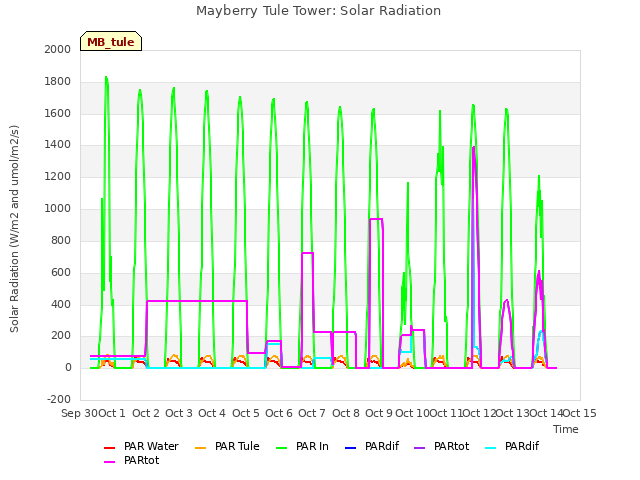This screenshot has width=640, height=480.
Task: Click the Sep 30 x-axis date label
Action: (x=79, y=413)
